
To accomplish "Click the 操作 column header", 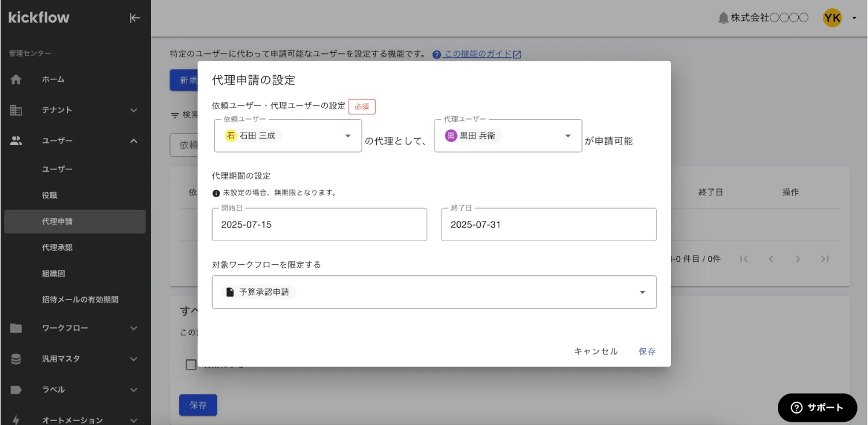I will tap(791, 193).
